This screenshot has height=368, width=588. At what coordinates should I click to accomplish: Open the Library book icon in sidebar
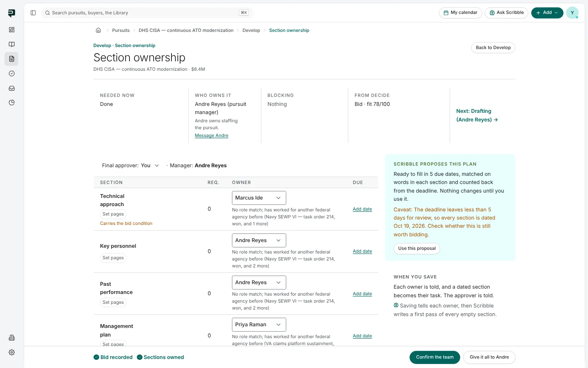[11, 44]
